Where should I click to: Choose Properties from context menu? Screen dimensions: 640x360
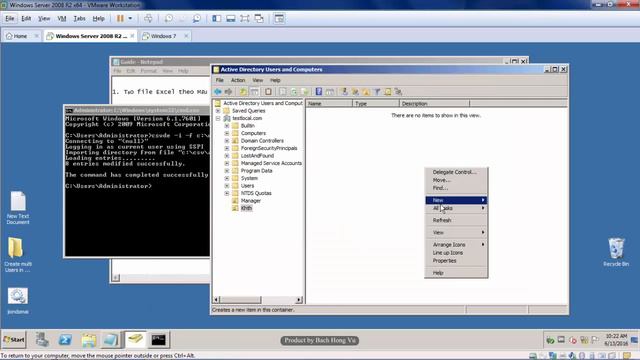[456, 260]
